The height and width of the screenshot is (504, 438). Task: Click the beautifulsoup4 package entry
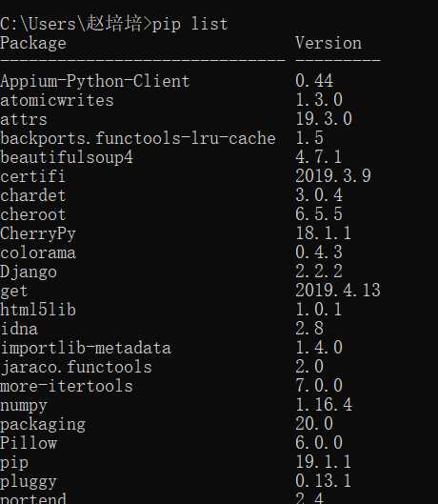(67, 157)
